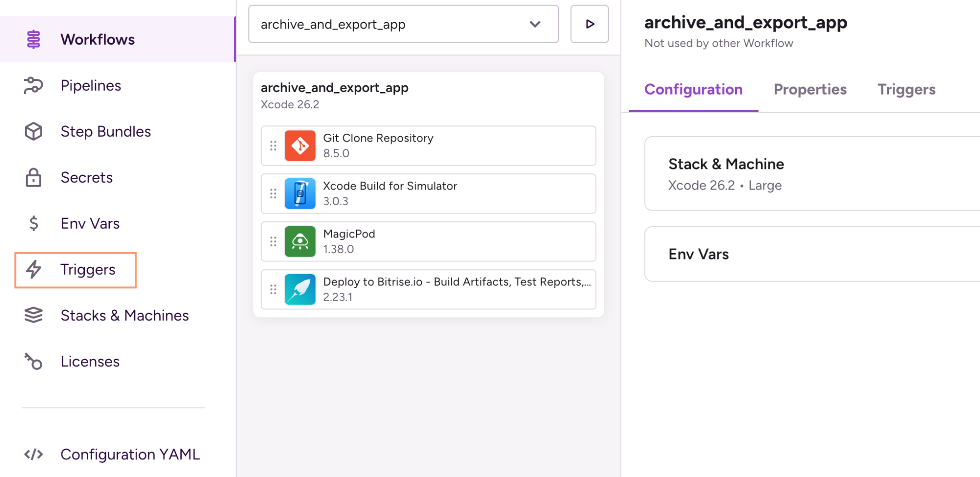Click the Git Clone Repository step icon
The width and height of the screenshot is (980, 477).
[300, 146]
